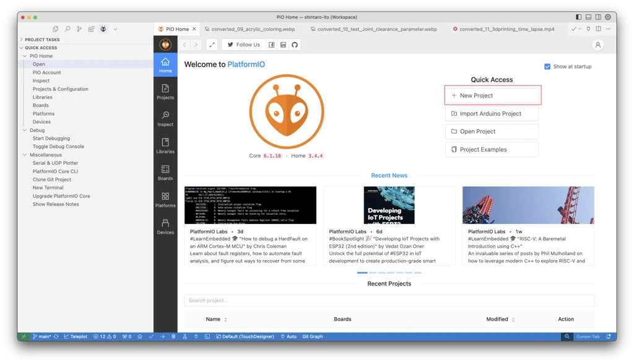634x364 pixels.
Task: Open the user account profile icon
Action: (597, 45)
